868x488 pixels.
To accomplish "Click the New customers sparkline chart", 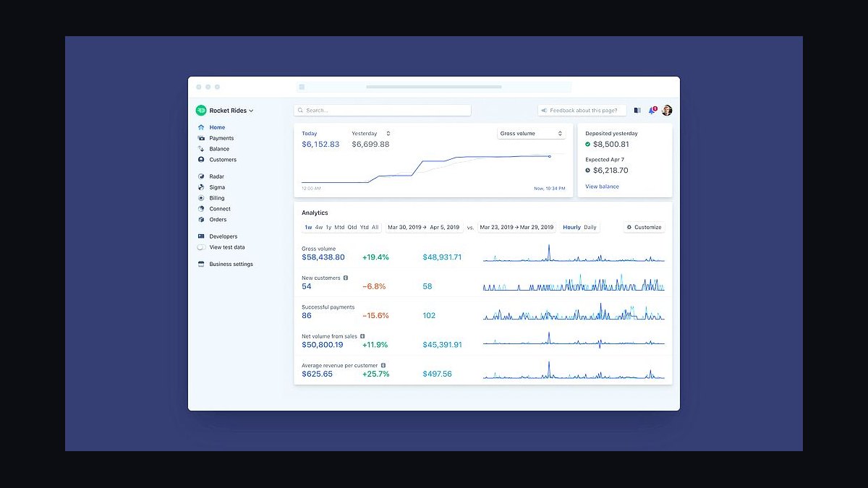I will click(574, 283).
